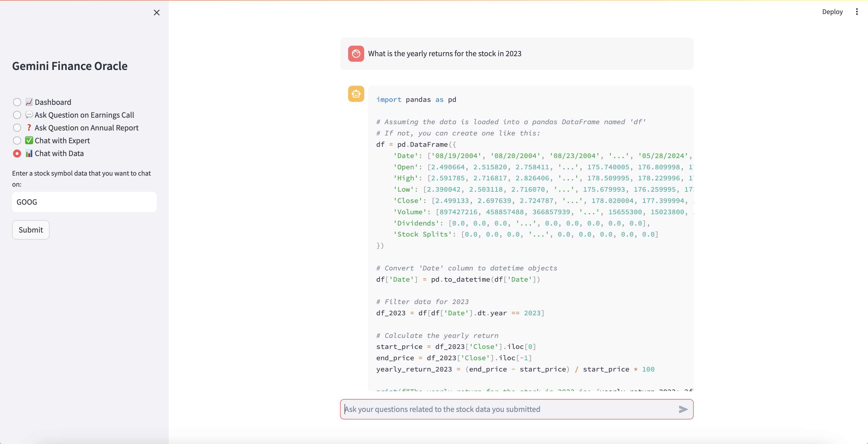Choose the Chat with Expert radio option
The height and width of the screenshot is (444, 868).
click(x=17, y=140)
